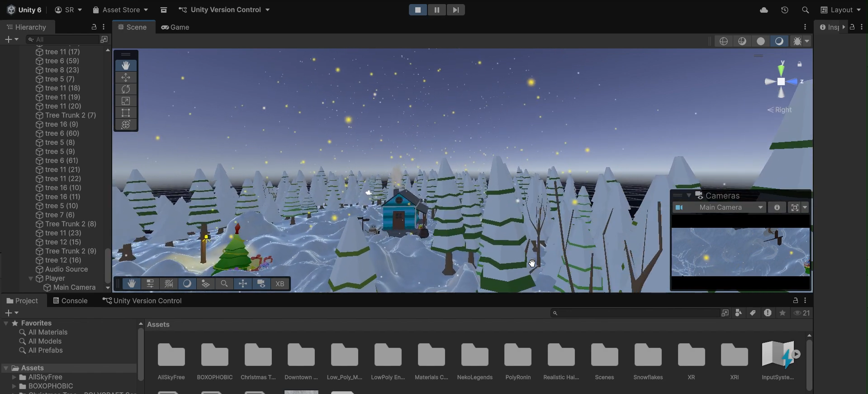Click the layers-like icon in bottom overlay

click(x=205, y=283)
